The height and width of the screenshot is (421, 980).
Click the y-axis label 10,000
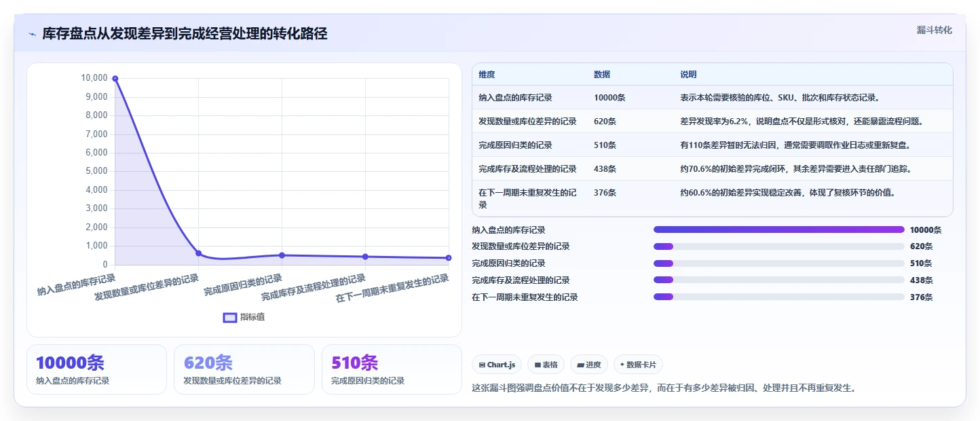[94, 78]
